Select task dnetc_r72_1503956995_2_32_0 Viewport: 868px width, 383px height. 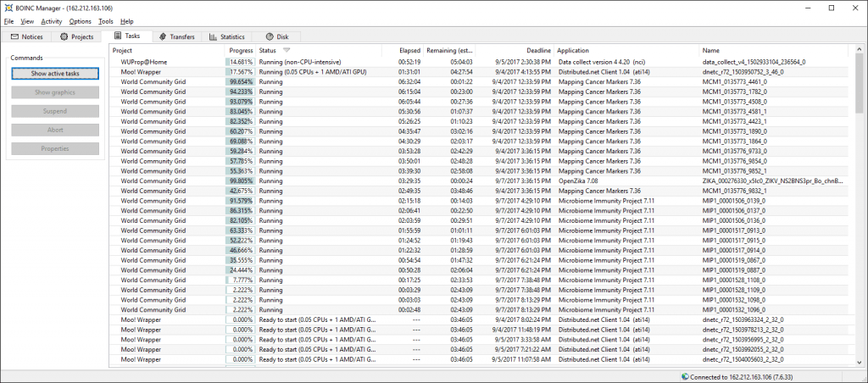[x=478, y=339]
